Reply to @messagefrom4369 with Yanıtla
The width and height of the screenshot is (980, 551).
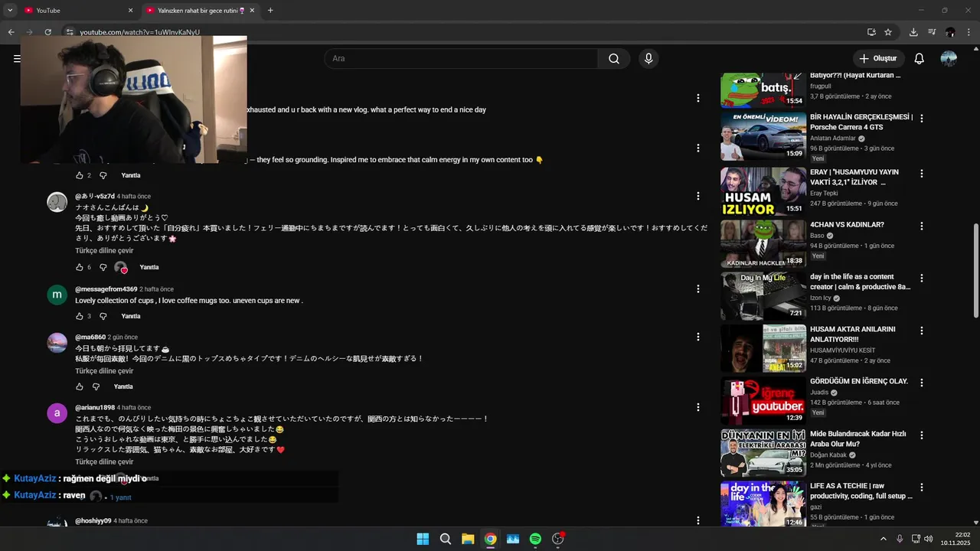(131, 316)
